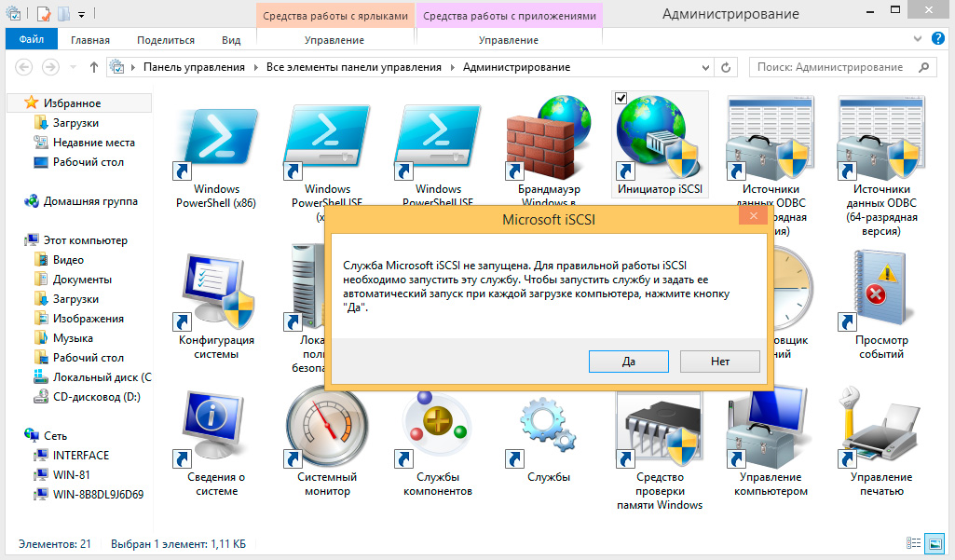Viewport: 955px width, 560px height.
Task: Open Управление печатью icon
Action: 881,443
